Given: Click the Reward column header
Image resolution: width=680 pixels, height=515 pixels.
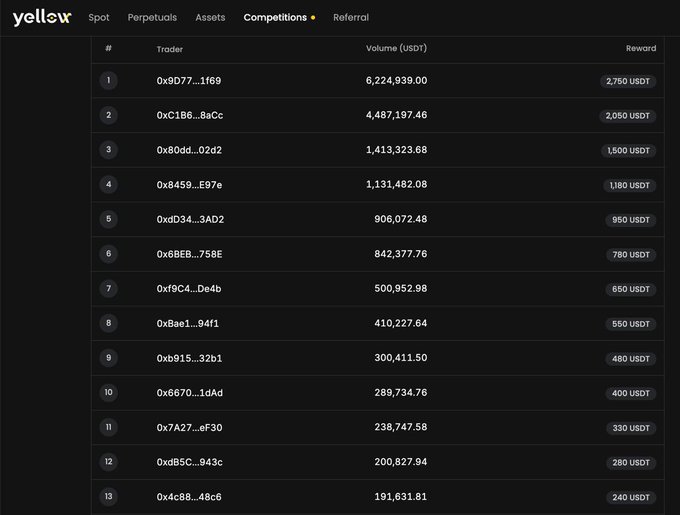Looking at the screenshot, I should pyautogui.click(x=641, y=49).
